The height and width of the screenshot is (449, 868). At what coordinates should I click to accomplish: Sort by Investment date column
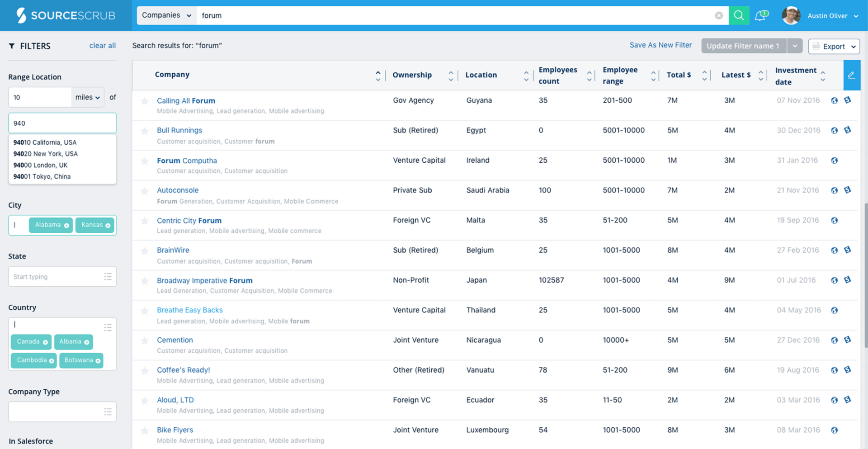pos(823,76)
